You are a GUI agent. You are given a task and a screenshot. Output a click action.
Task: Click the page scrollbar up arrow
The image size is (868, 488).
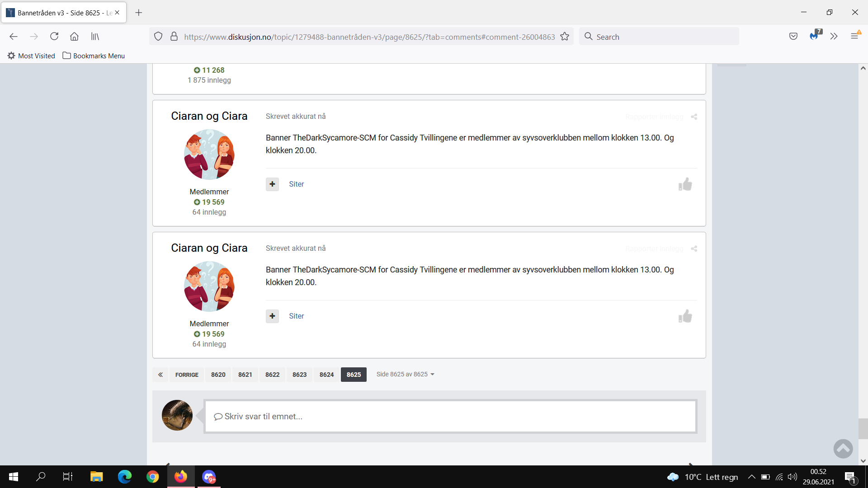[863, 68]
